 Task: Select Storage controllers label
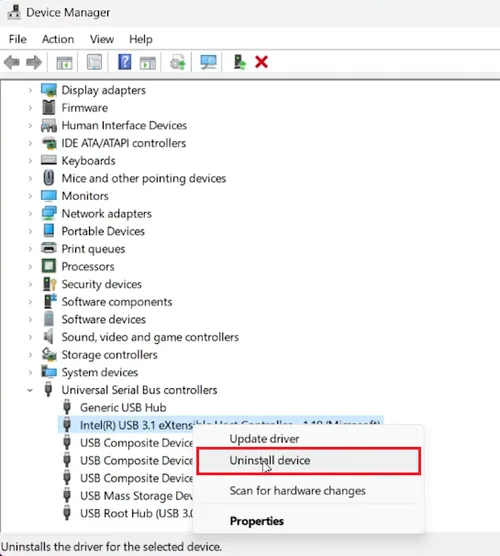(x=109, y=355)
